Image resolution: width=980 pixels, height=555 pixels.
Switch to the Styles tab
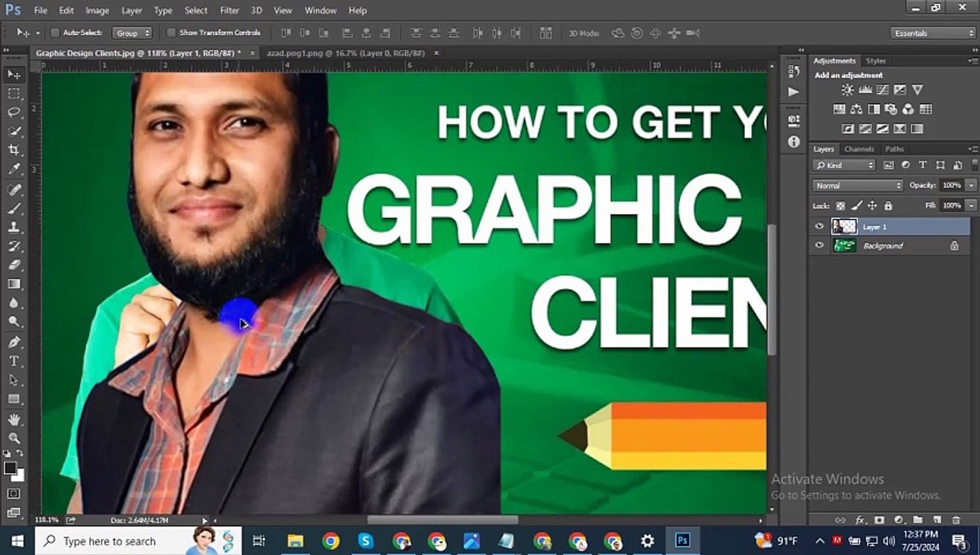875,61
